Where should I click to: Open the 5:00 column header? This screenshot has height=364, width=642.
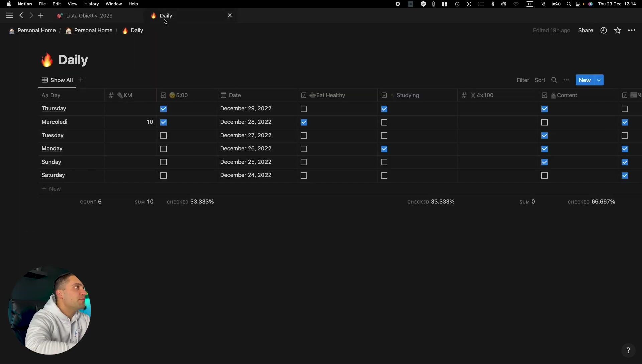click(x=187, y=95)
